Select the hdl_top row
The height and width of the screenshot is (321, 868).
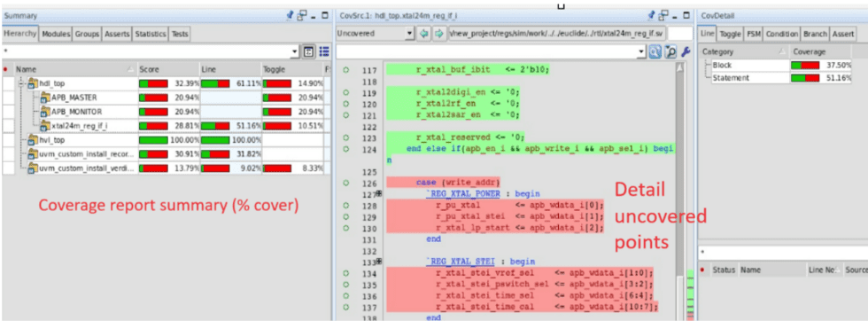click(167, 83)
